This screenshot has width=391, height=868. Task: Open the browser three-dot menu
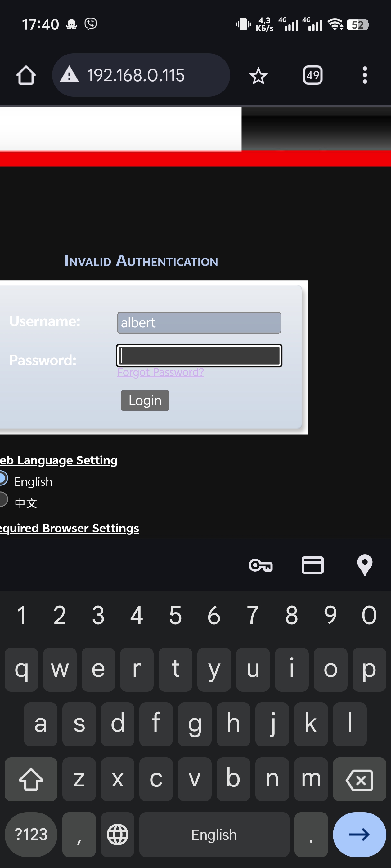click(365, 75)
